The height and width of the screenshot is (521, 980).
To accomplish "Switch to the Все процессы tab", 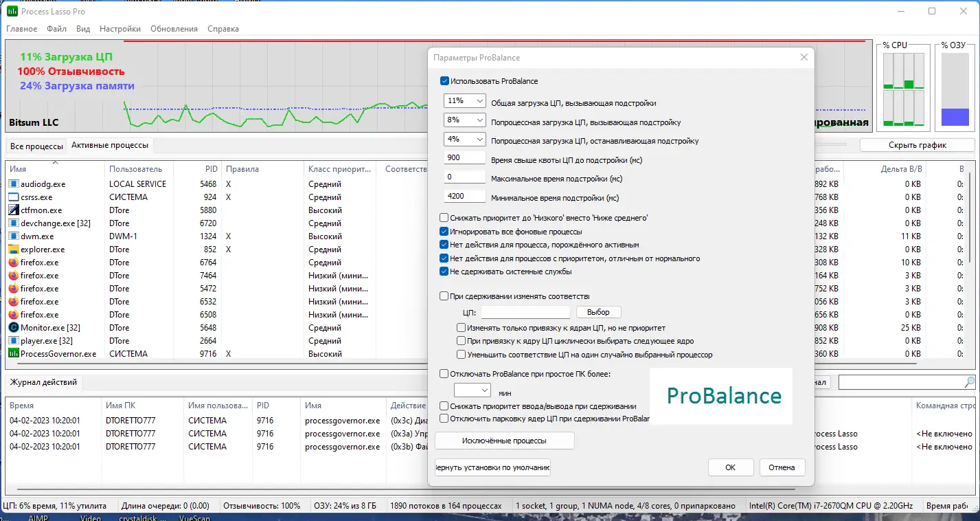I will coord(36,146).
